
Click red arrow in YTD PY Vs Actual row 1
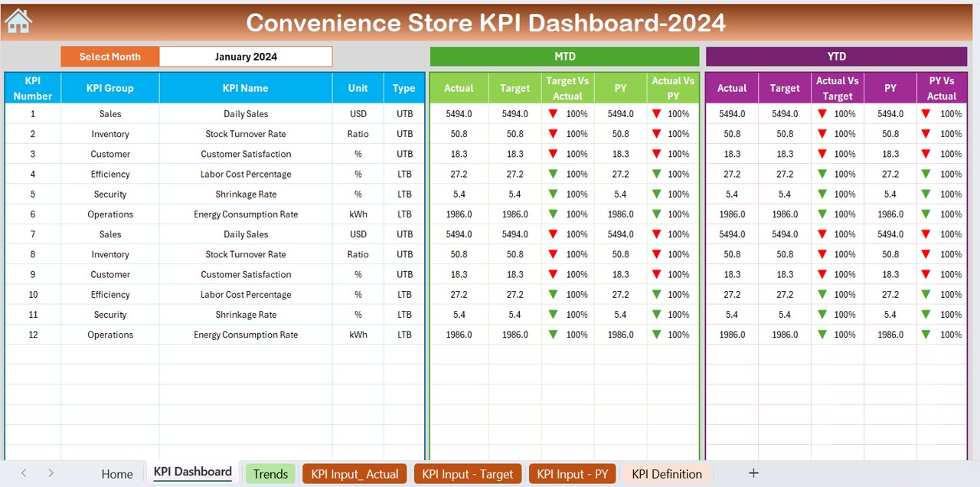point(926,113)
